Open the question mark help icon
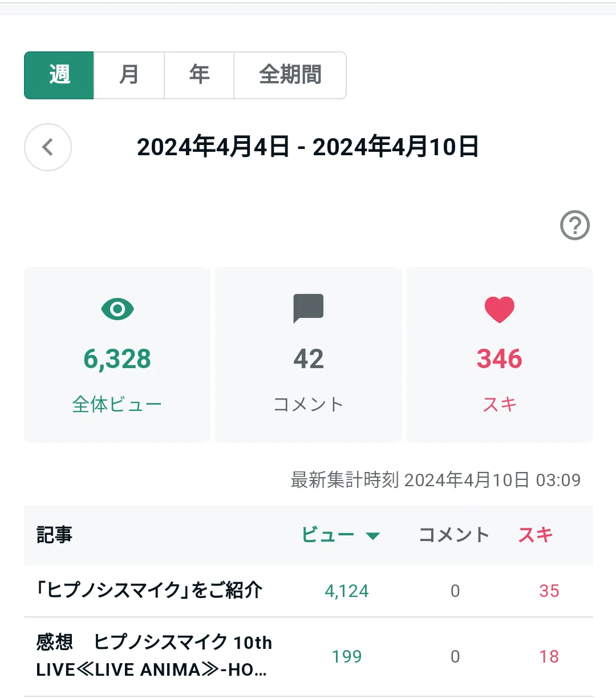Screen dimensions: 616x698 coord(575,225)
